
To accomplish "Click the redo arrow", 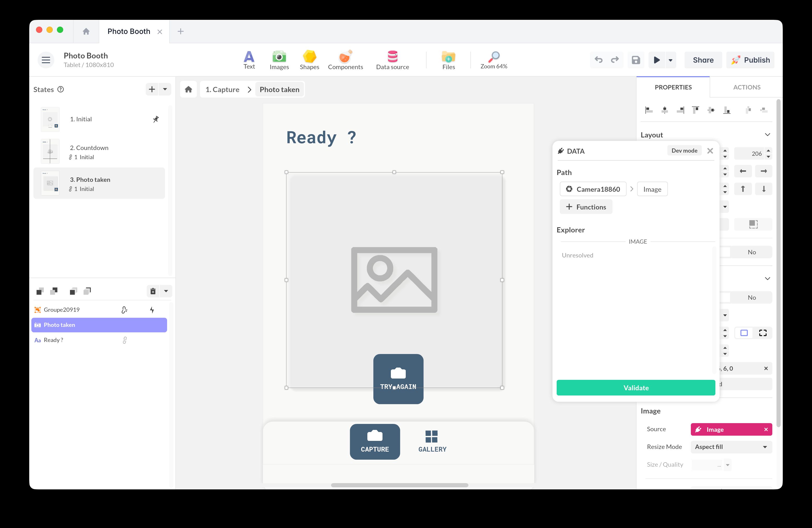I will coord(615,60).
